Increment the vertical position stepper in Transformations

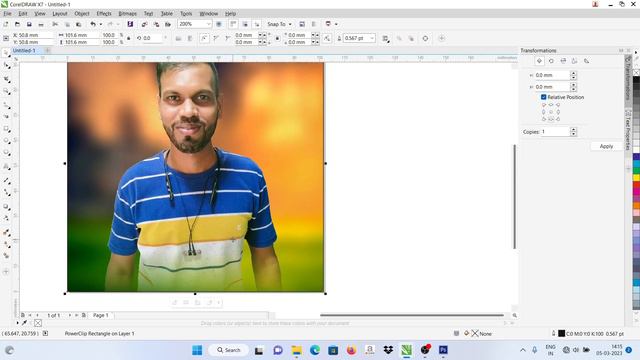tap(573, 85)
